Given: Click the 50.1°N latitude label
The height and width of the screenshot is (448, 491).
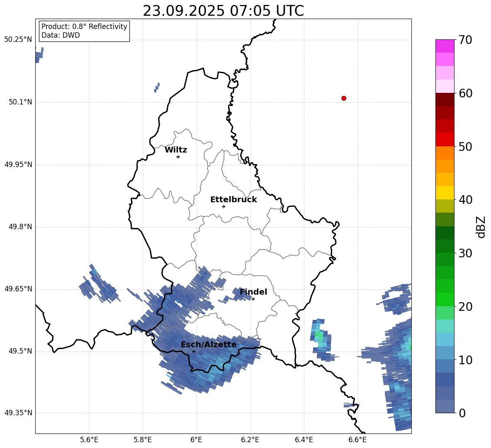Looking at the screenshot, I should (x=20, y=102).
